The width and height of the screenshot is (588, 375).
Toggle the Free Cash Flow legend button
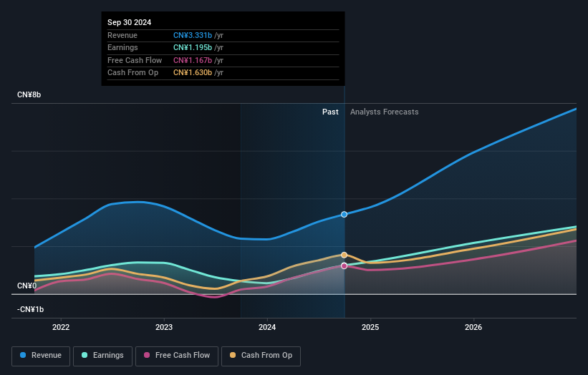pos(177,356)
